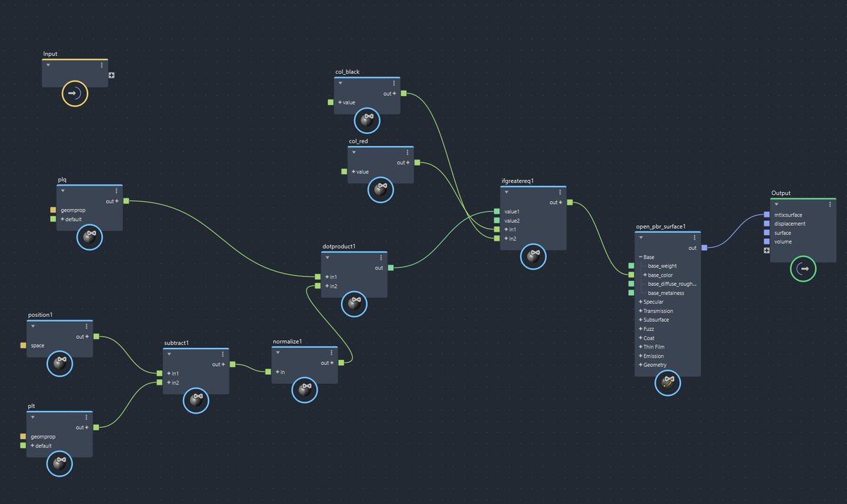The width and height of the screenshot is (847, 504).
Task: Click the subtract1 node preview sphere
Action: (x=196, y=400)
